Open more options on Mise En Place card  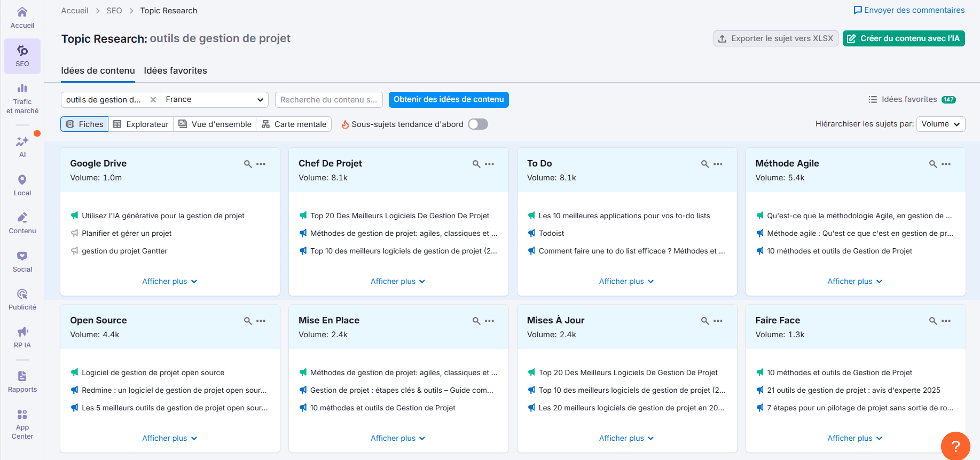tap(489, 321)
